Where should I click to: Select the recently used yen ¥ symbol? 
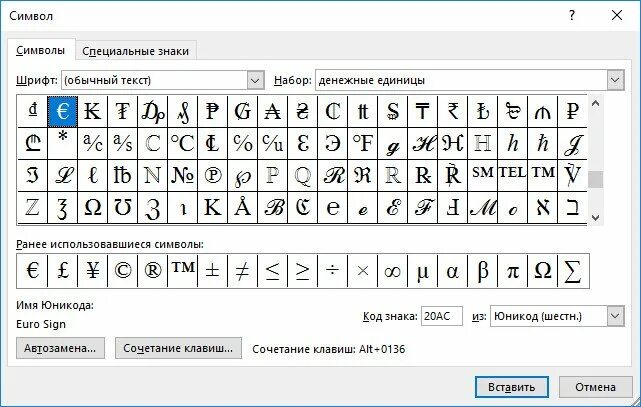click(92, 271)
